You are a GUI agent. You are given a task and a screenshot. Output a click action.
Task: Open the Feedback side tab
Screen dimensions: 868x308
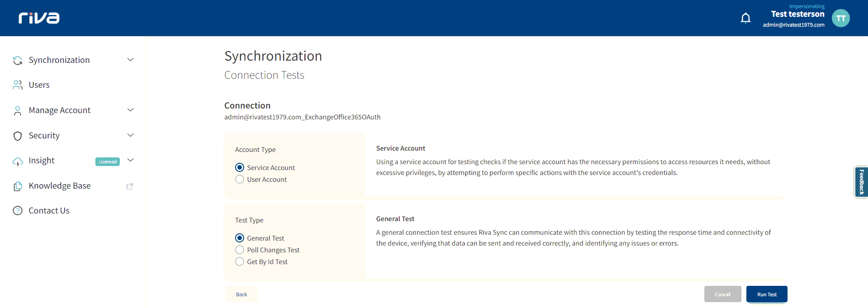861,182
